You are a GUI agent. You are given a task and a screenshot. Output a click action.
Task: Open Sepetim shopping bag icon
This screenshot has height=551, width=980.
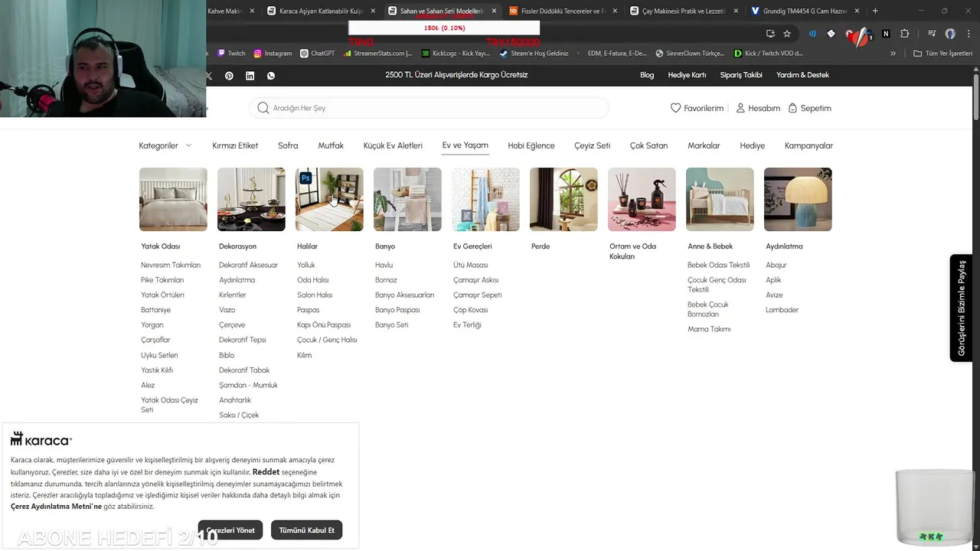[x=792, y=108]
